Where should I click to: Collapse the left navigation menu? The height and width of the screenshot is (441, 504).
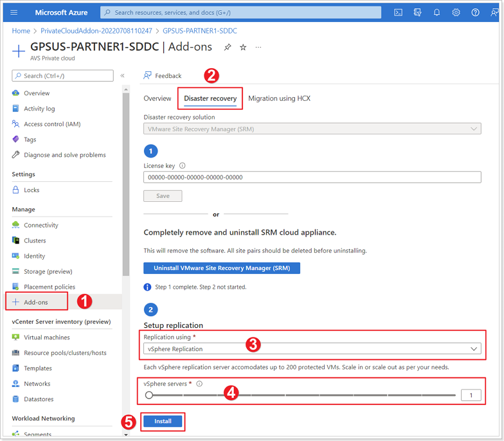(122, 76)
